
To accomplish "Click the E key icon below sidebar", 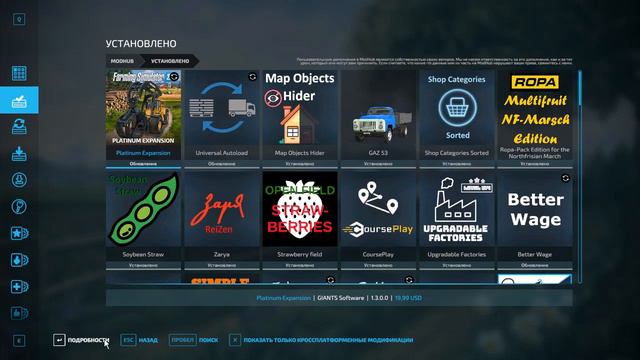I will pyautogui.click(x=19, y=341).
